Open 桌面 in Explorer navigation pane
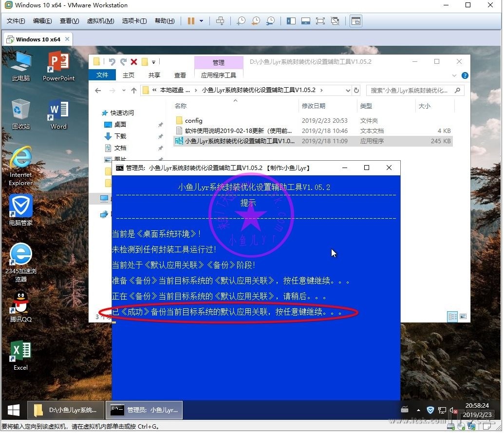This screenshot has width=504, height=433. click(120, 124)
